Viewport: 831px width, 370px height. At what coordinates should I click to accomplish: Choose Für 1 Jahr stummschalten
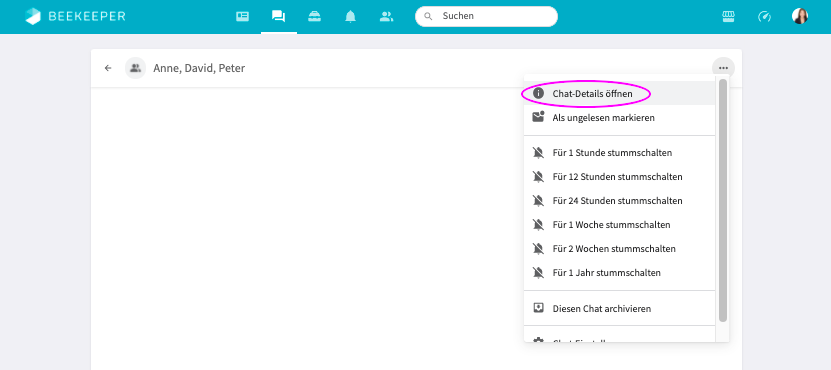620,273
